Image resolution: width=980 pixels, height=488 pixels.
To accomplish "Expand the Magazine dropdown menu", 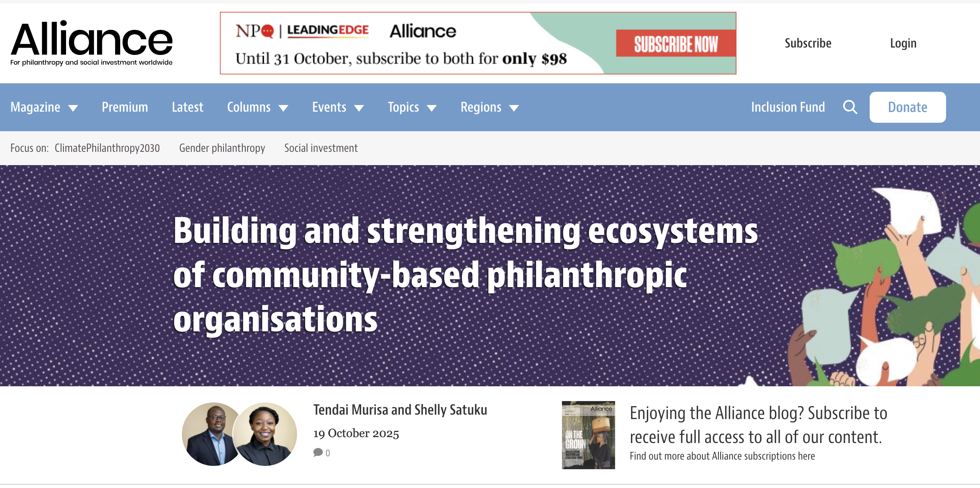I will [44, 107].
